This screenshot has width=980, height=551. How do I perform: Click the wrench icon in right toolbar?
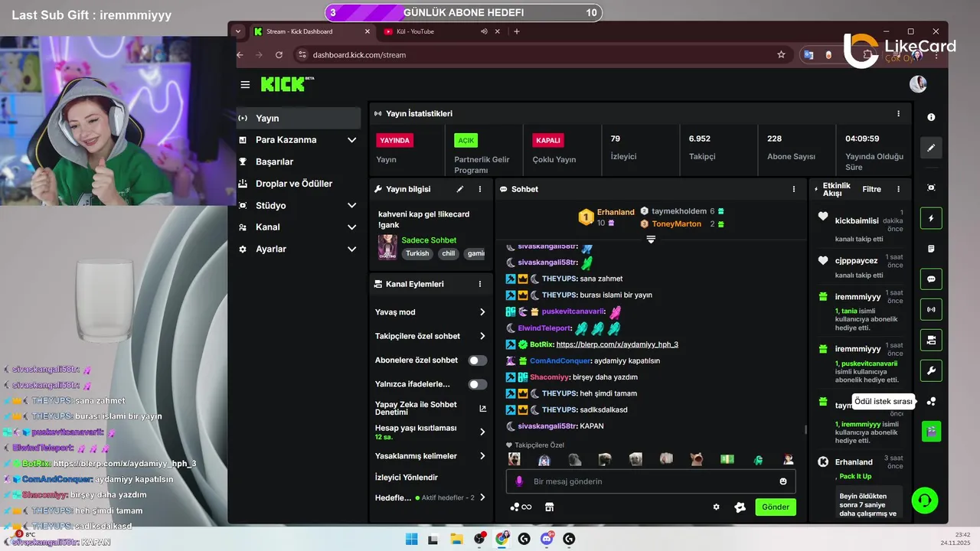931,370
